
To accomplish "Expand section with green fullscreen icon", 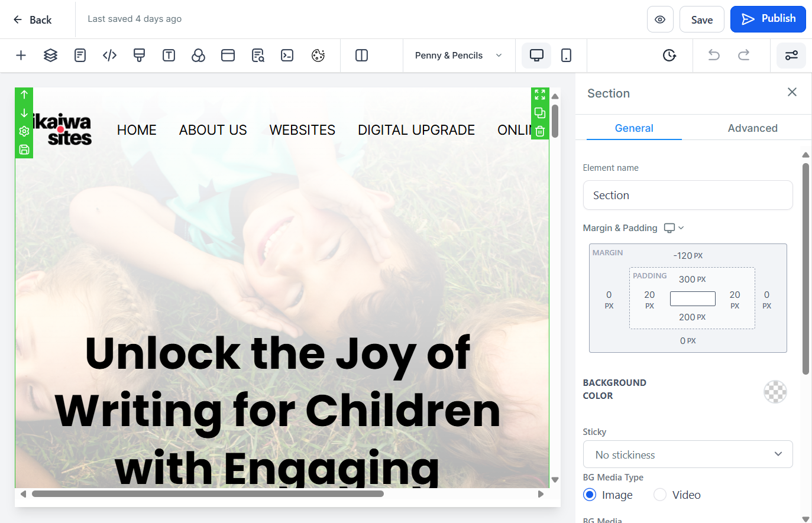I will click(x=540, y=95).
